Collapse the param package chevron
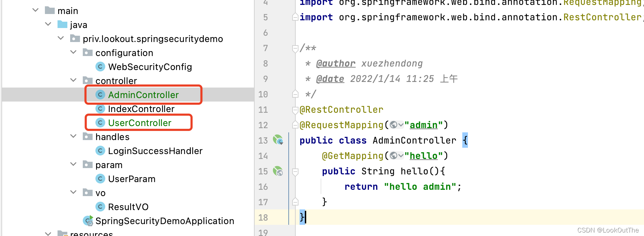This screenshot has width=644, height=236. 73,164
